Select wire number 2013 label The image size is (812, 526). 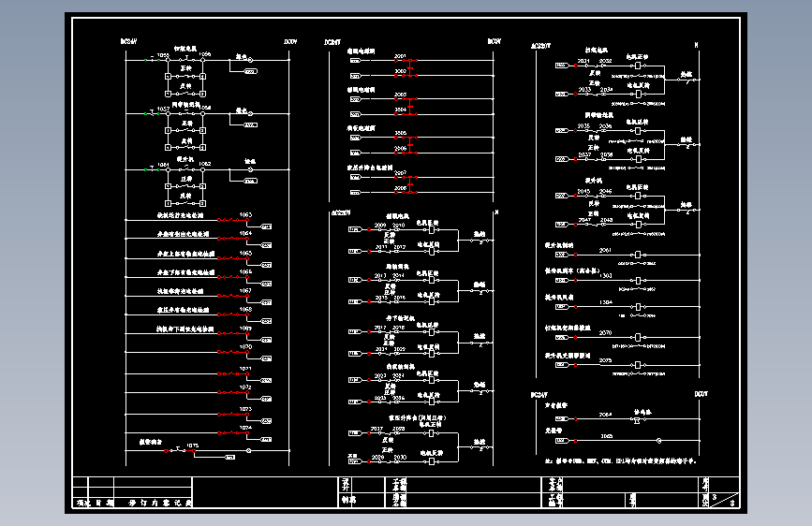point(380,275)
